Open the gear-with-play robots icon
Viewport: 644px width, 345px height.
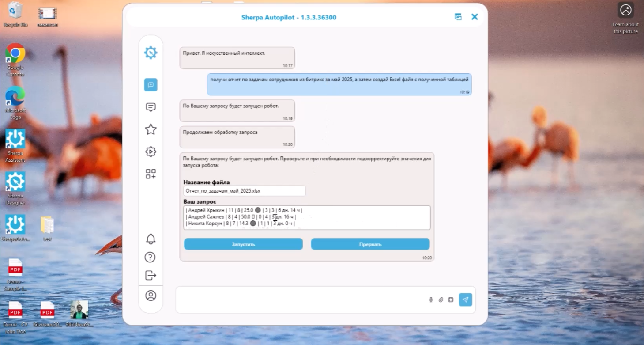151,152
